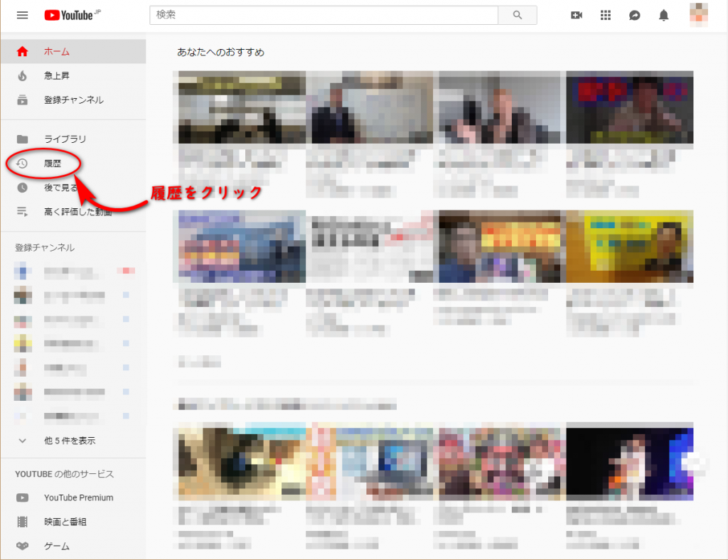Open the YouTube apps grid icon
The height and width of the screenshot is (560, 728).
(606, 15)
